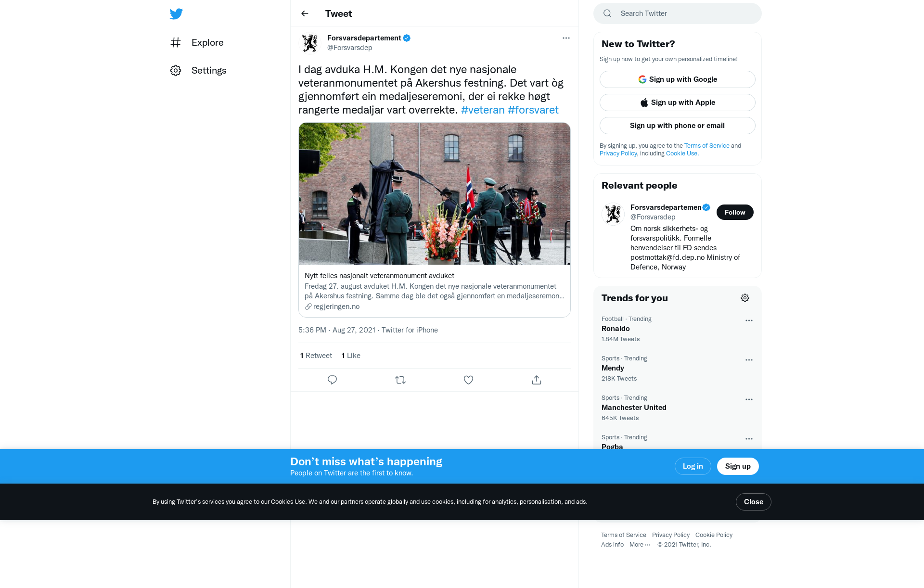Open the veteran monument article image
924x588 pixels.
click(435, 193)
